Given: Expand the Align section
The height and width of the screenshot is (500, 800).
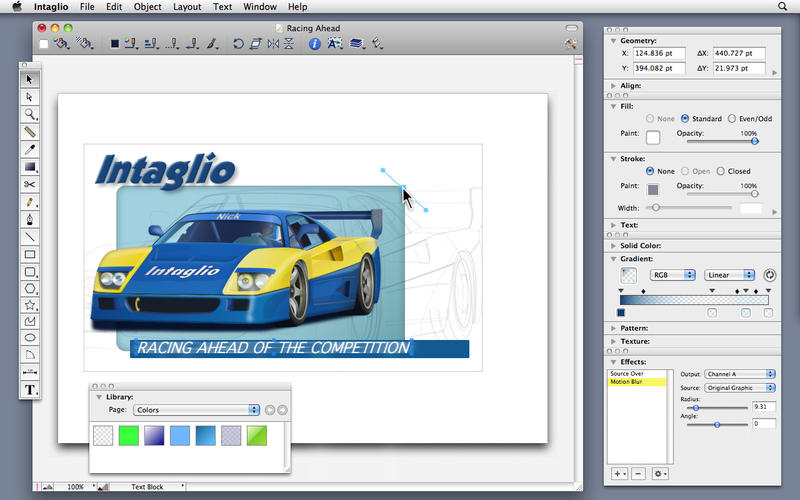Looking at the screenshot, I should point(612,86).
